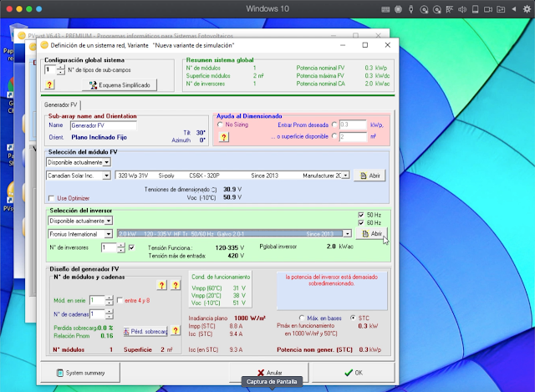
Task: Click Plano Inclinado Fijo orientation text
Action: [x=99, y=137]
